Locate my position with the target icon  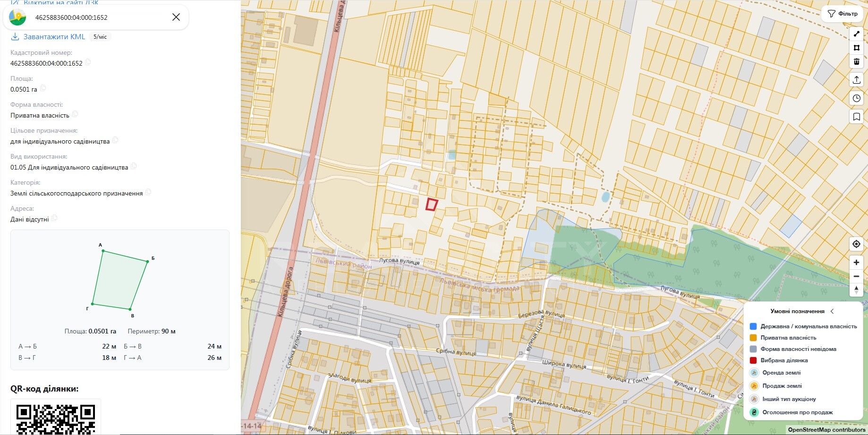click(856, 244)
